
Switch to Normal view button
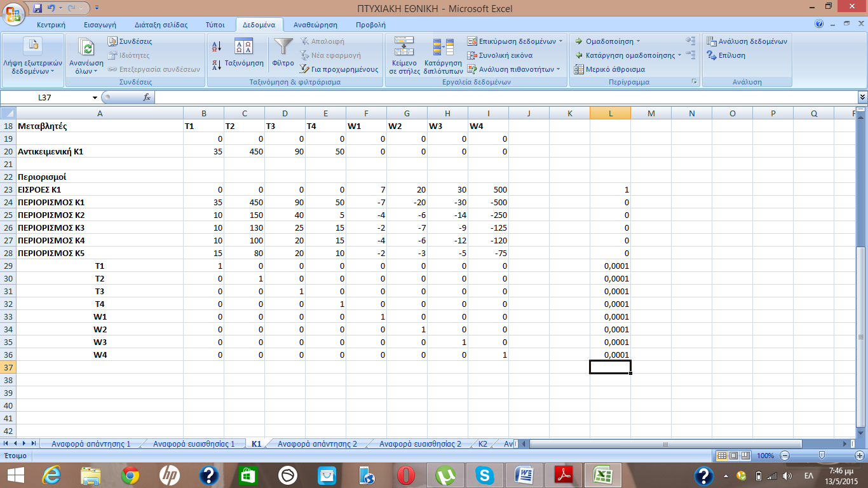tap(721, 456)
